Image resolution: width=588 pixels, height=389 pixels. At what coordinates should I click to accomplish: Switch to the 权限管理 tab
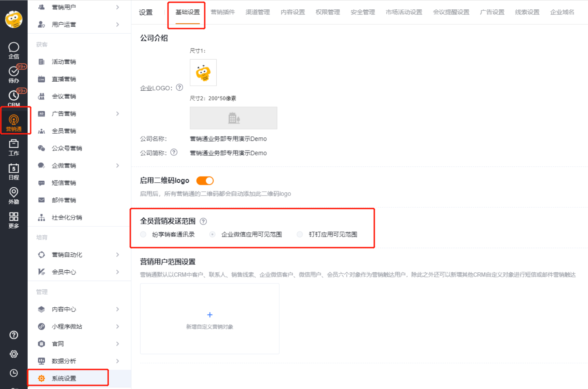328,12
